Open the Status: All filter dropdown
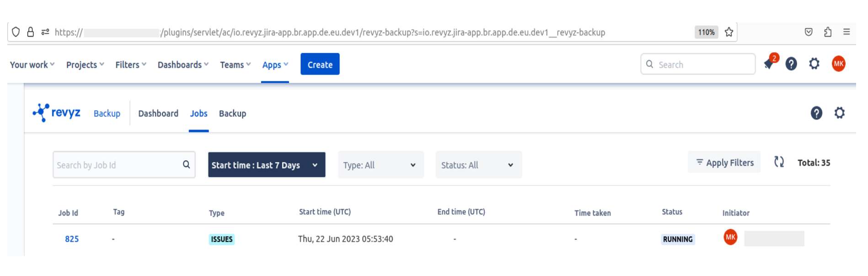Viewport: 868px width, 276px height. pyautogui.click(x=478, y=165)
